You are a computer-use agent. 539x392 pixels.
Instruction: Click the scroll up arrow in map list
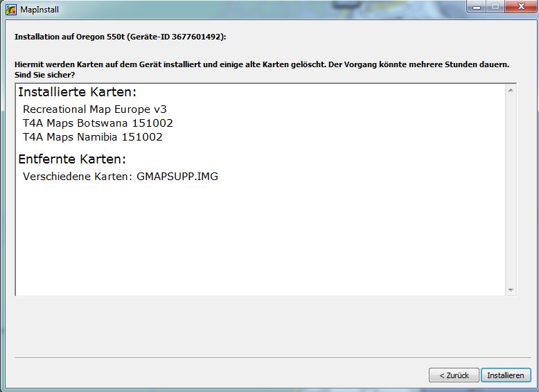tap(511, 91)
